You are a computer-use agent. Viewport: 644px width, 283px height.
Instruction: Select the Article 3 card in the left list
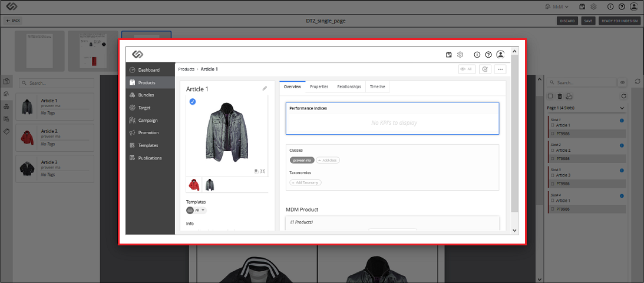coord(55,169)
